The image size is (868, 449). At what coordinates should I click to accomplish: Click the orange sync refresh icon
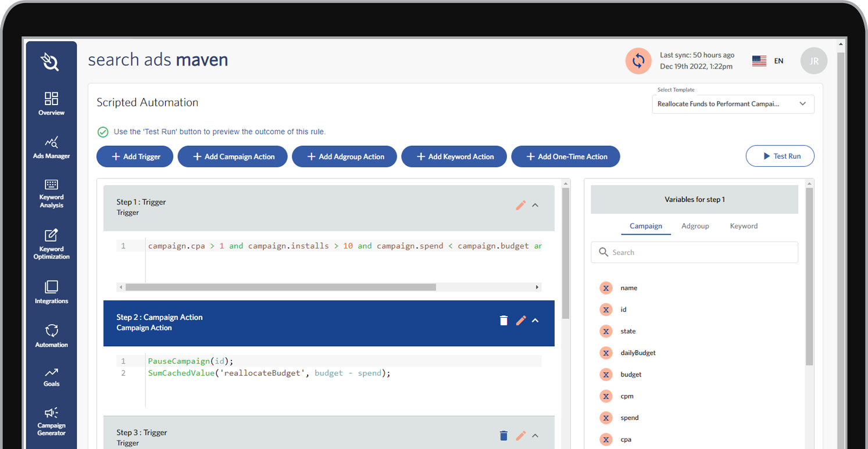tap(638, 60)
